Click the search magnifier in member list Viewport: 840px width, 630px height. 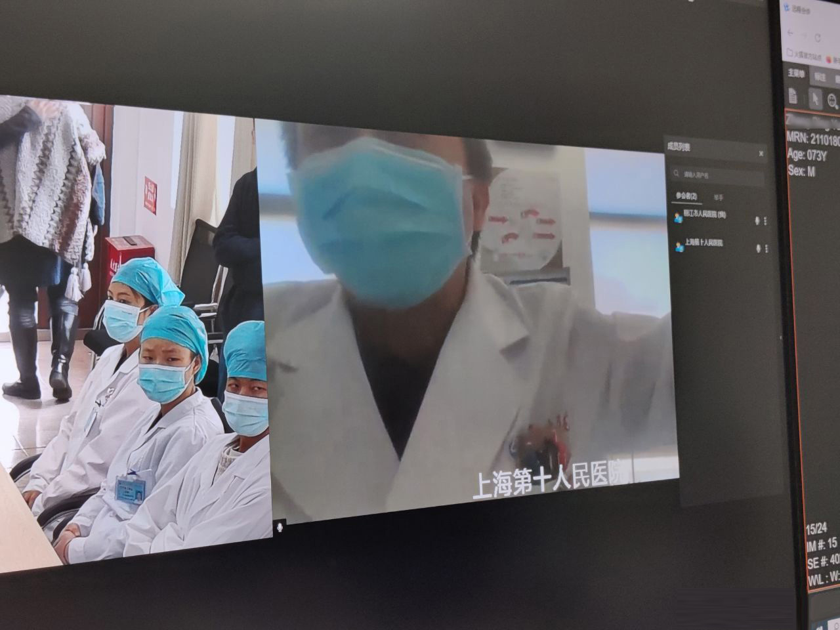pyautogui.click(x=675, y=175)
